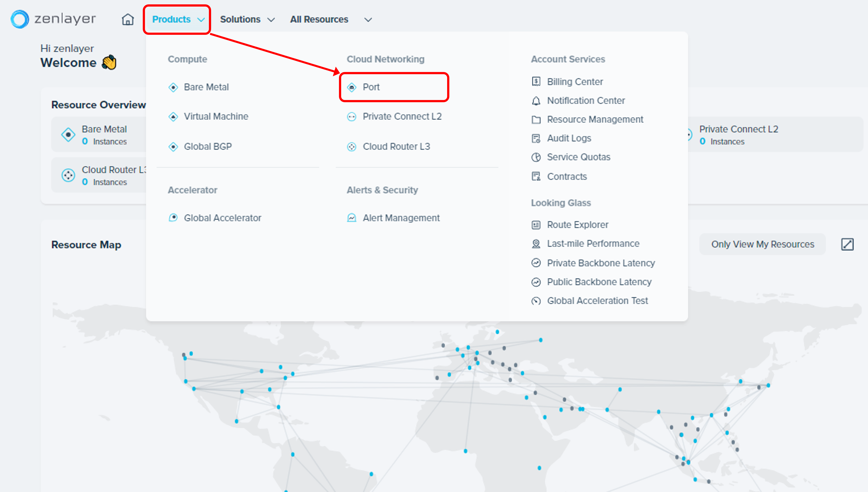Click the Cloud Router L3 card icon in Resource Overview
This screenshot has height=492, width=868.
pos(68,175)
